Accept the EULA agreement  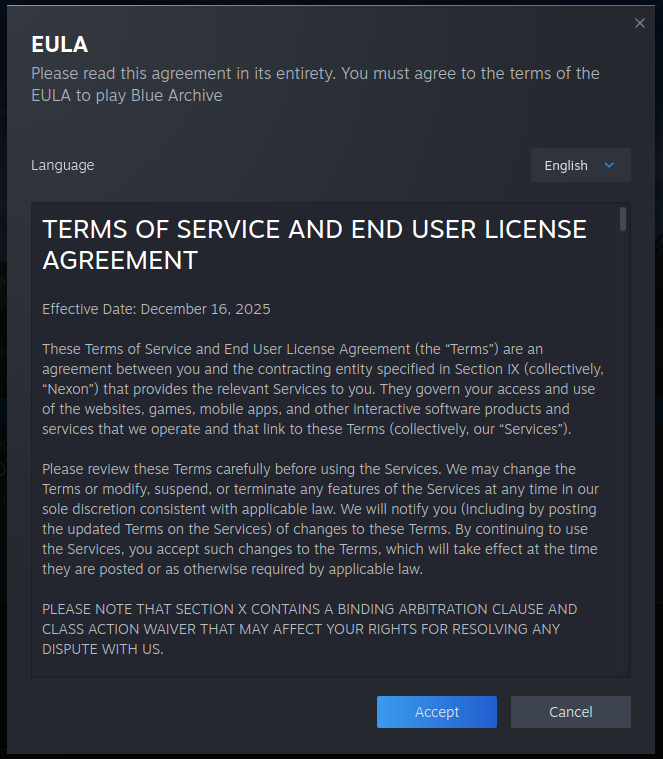[437, 712]
